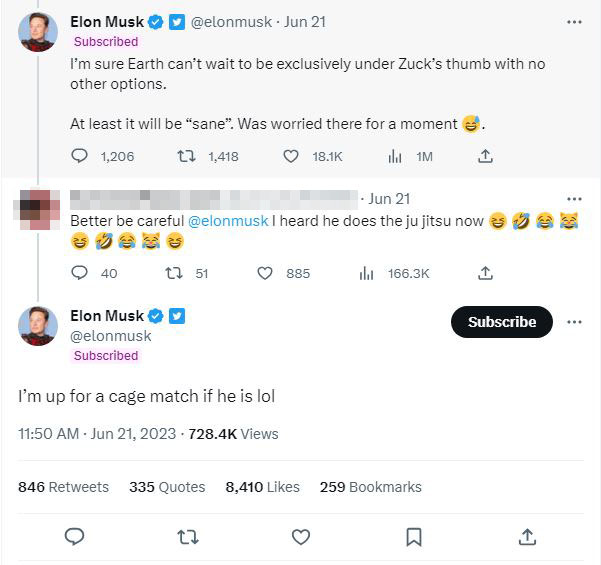The image size is (601, 565).
Task: Open more options on first tweet
Action: (574, 22)
